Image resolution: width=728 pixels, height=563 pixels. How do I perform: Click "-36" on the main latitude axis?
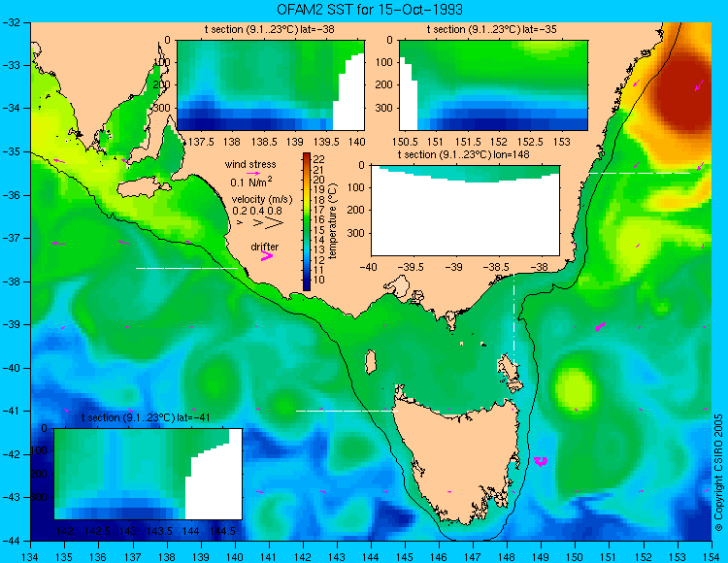click(11, 195)
